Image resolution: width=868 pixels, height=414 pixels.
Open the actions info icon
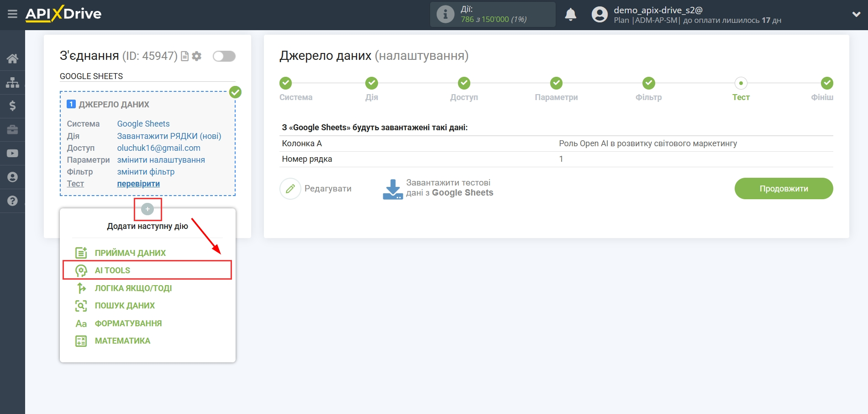click(445, 14)
